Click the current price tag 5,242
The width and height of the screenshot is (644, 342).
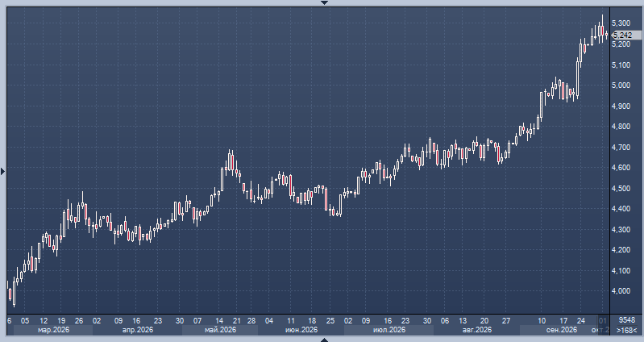(x=626, y=35)
